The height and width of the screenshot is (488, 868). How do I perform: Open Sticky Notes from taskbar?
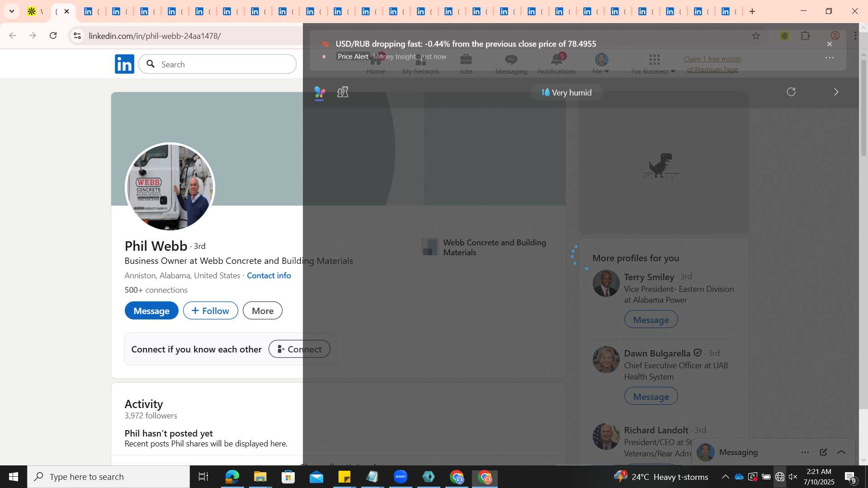344,477
